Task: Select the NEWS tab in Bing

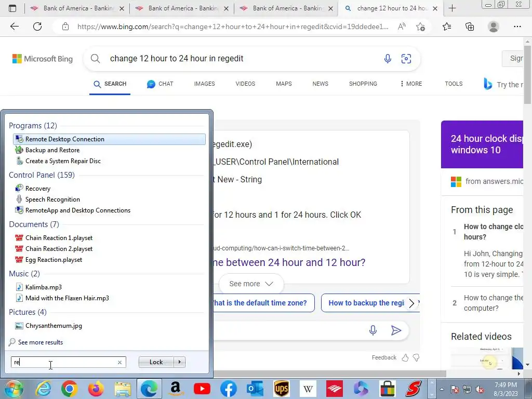Action: 320,84
